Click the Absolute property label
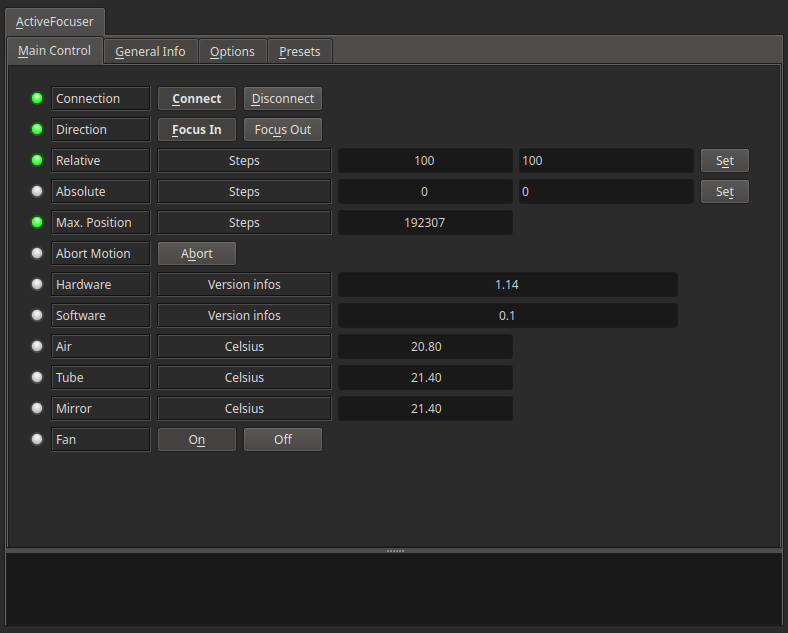 point(101,191)
